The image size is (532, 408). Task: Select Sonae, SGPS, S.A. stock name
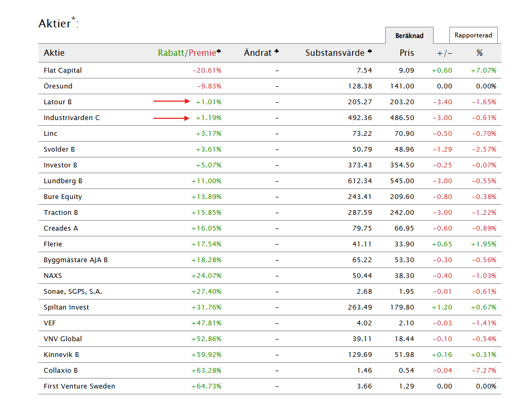pos(73,292)
